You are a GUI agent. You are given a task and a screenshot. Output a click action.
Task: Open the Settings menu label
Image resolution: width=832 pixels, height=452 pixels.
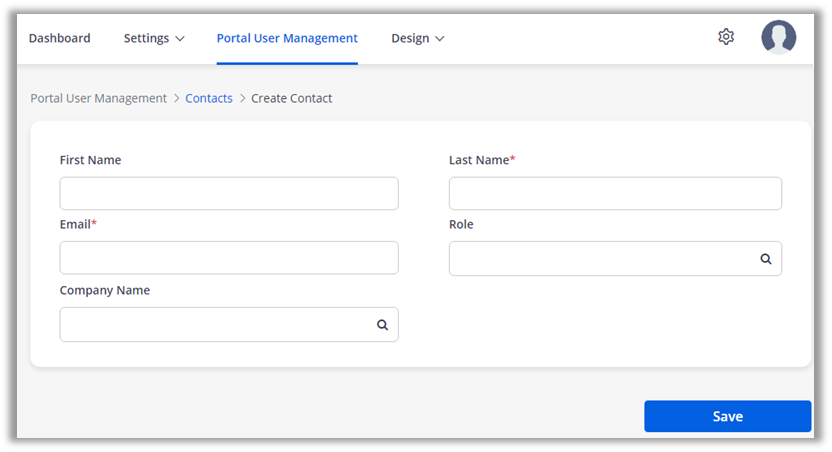tap(146, 38)
